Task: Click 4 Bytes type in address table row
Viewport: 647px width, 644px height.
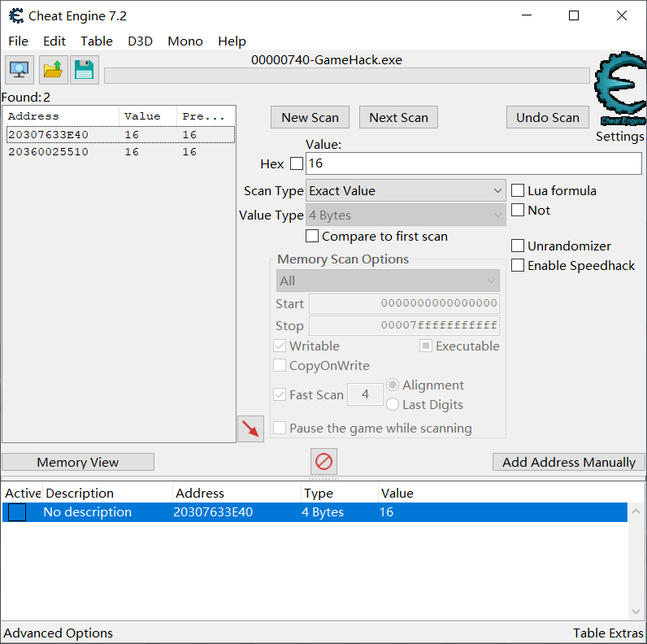Action: coord(323,512)
